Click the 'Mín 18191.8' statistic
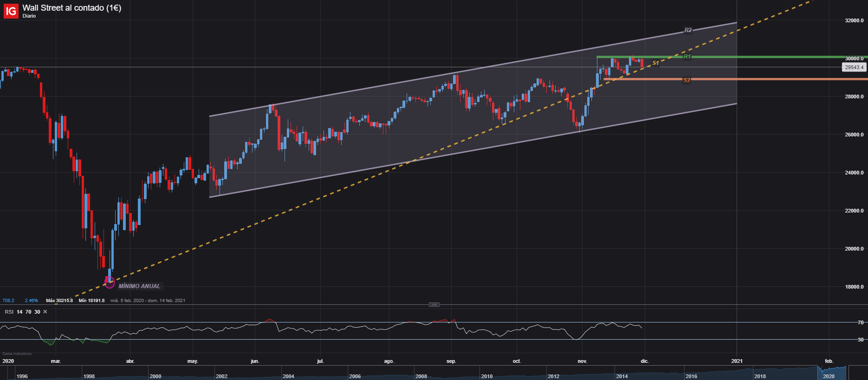The height and width of the screenshot is (380, 868). (x=91, y=301)
